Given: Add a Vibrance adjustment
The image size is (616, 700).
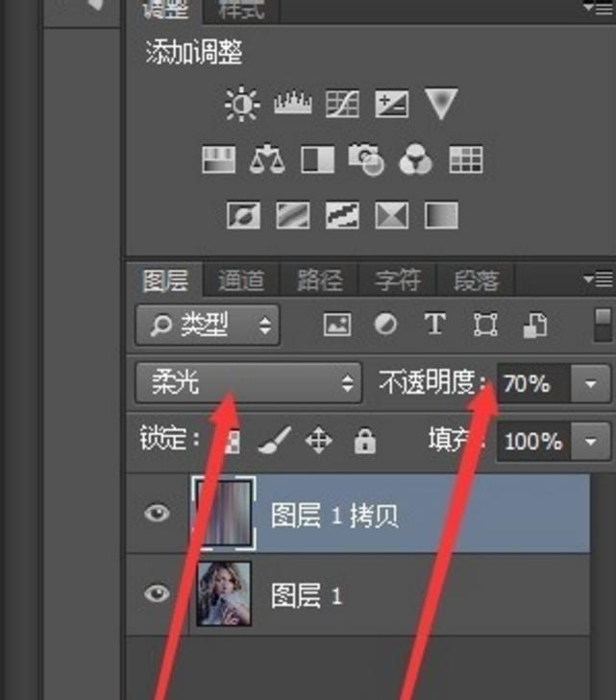Looking at the screenshot, I should (441, 104).
